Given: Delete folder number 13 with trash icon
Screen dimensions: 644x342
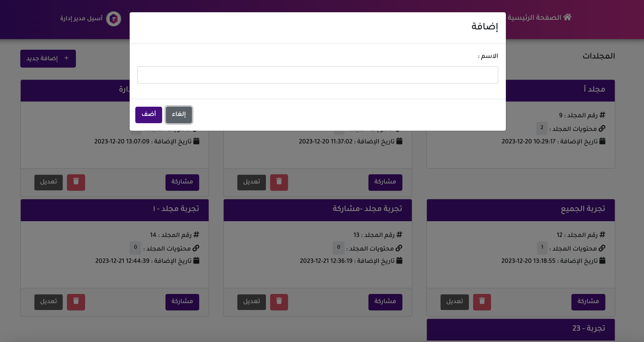Looking at the screenshot, I should 279,302.
